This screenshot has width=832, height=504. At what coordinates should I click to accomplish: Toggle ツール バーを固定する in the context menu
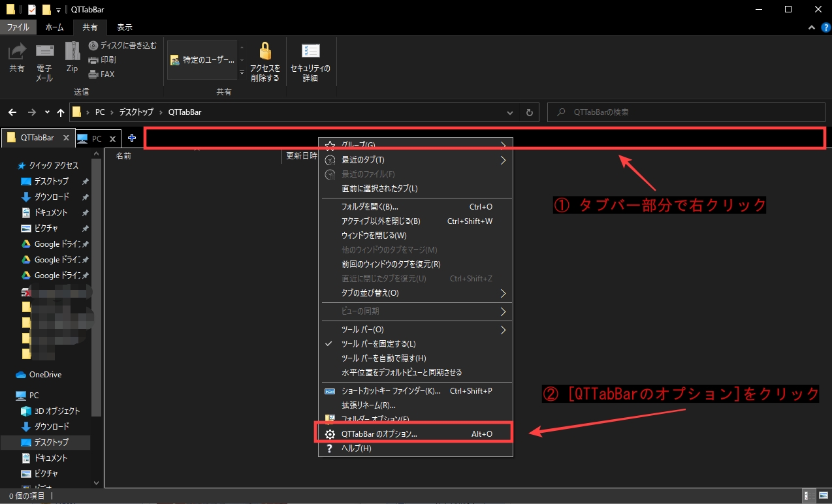[x=415, y=344]
